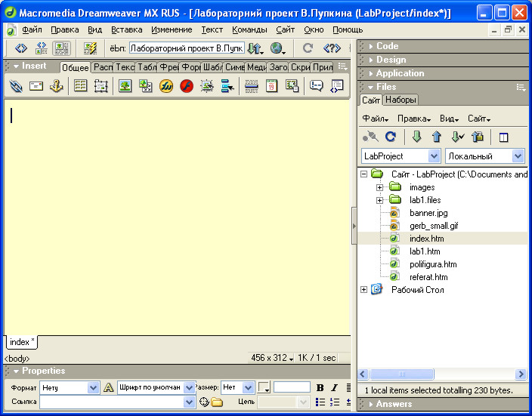Toggle Live Data view icon
Image resolution: width=532 pixels, height=416 pixels.
(90, 48)
